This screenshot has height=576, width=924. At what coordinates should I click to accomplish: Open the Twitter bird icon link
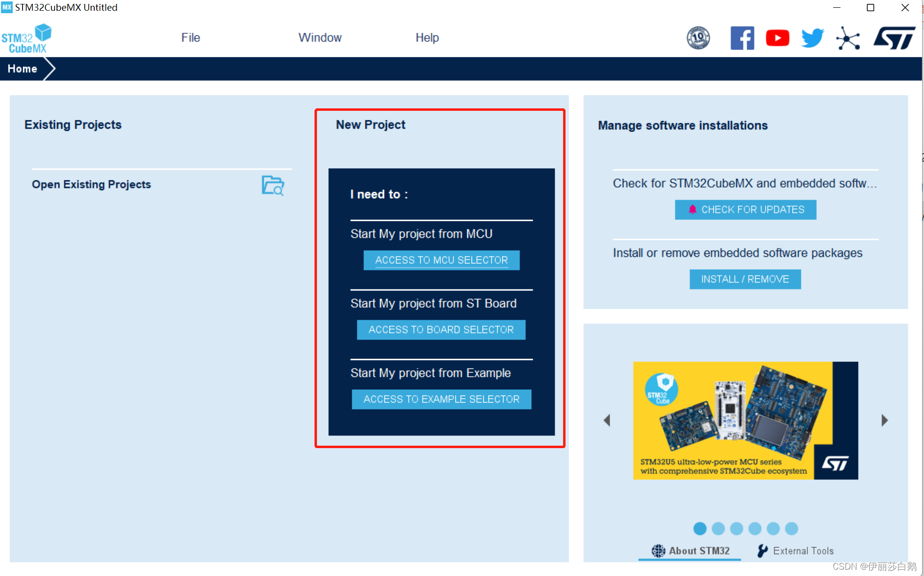[x=813, y=38]
